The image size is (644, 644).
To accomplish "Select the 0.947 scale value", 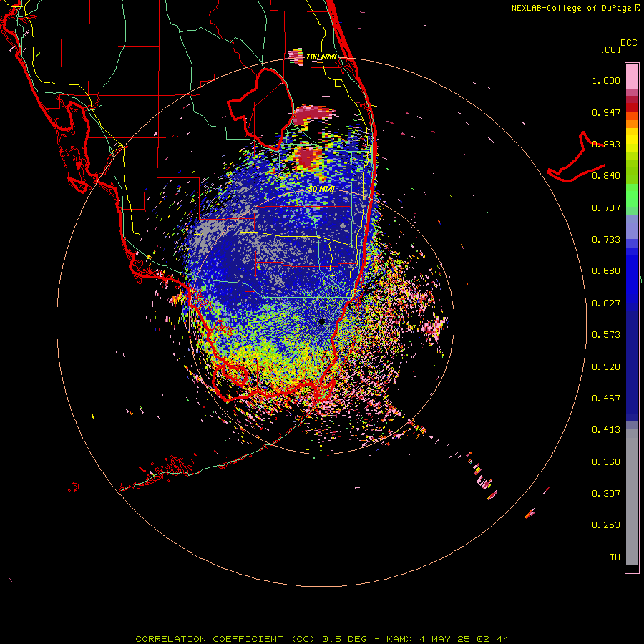I will [606, 112].
